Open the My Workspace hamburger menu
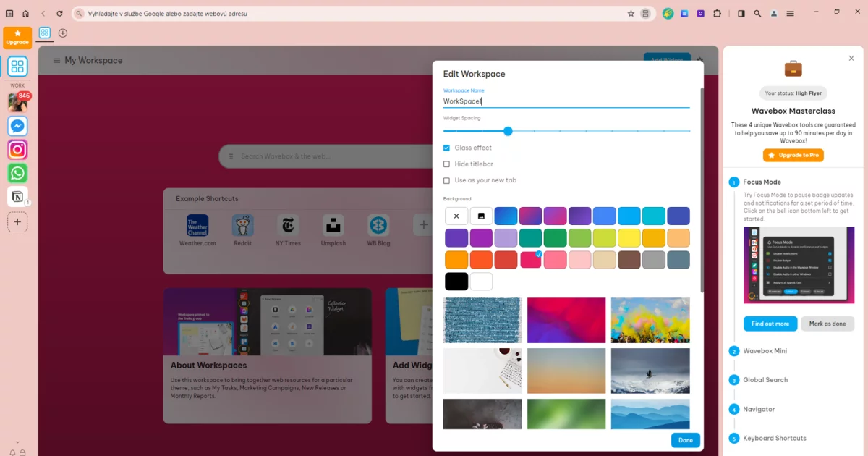The width and height of the screenshot is (868, 456). [56, 60]
